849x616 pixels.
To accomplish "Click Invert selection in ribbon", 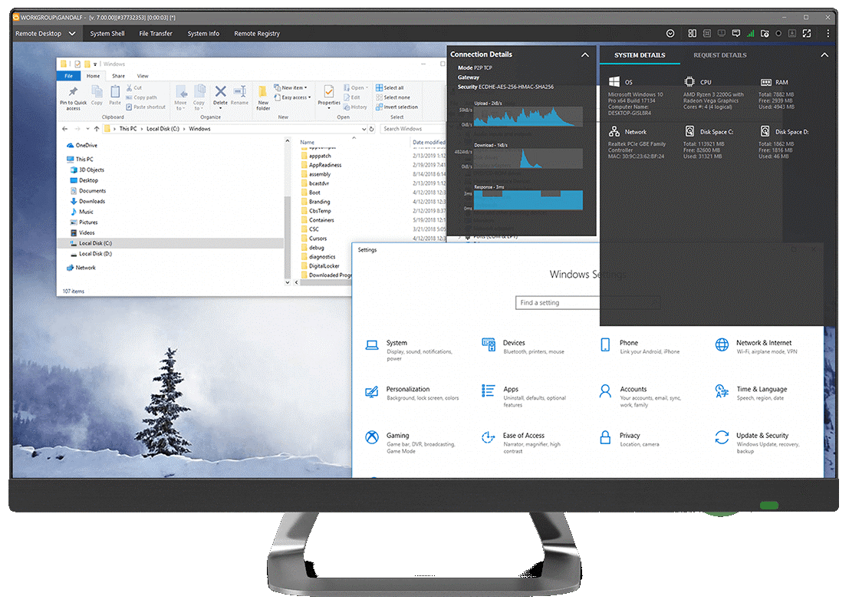I will [x=397, y=107].
